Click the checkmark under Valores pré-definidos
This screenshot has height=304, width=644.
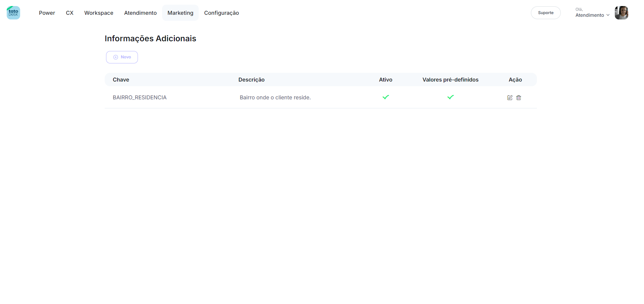coord(450,97)
